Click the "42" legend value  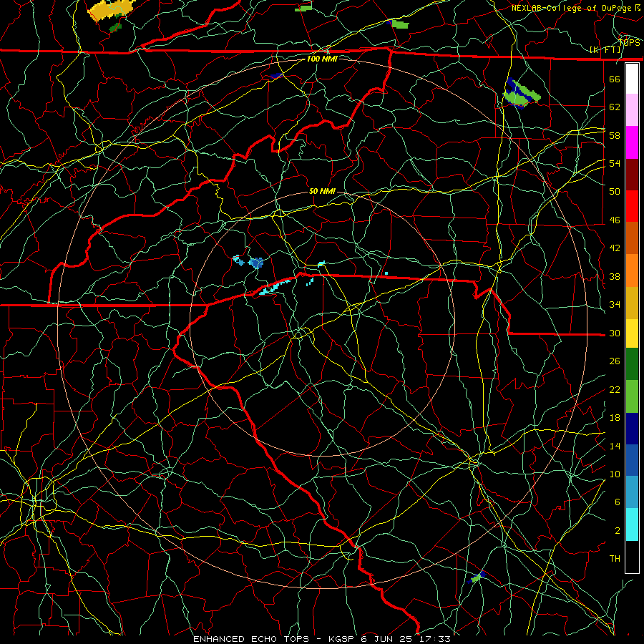pos(615,248)
